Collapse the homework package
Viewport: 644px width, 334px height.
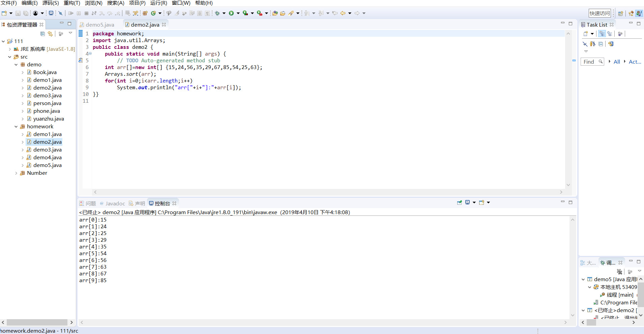click(x=16, y=126)
